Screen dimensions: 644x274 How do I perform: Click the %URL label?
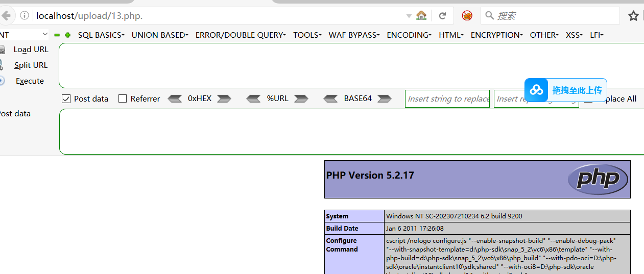point(277,98)
